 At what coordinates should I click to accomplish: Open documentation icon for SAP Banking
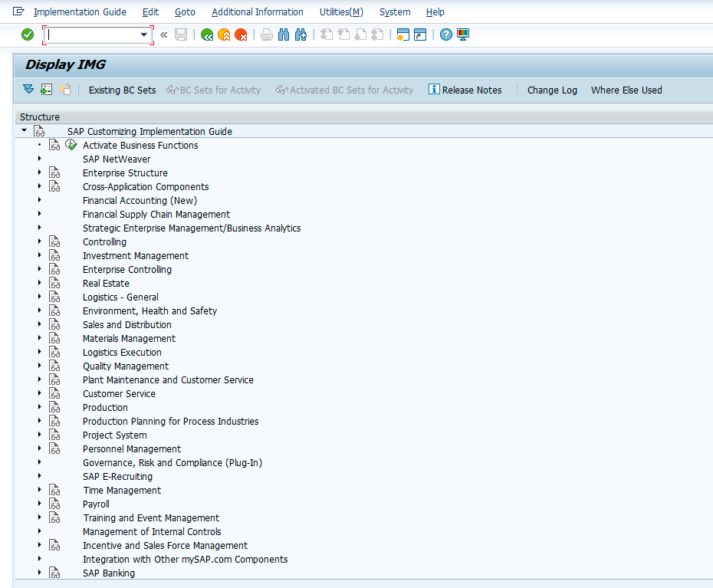(54, 573)
